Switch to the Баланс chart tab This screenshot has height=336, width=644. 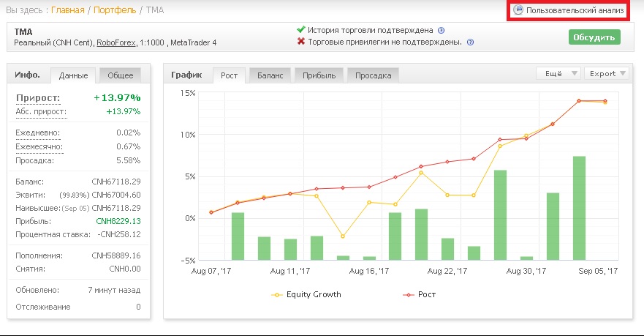tap(270, 75)
